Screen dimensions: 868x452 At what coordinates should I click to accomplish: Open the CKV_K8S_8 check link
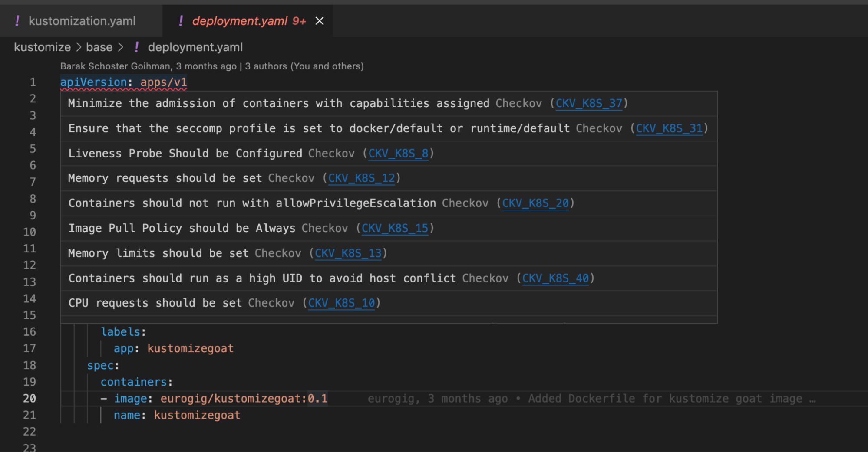398,154
